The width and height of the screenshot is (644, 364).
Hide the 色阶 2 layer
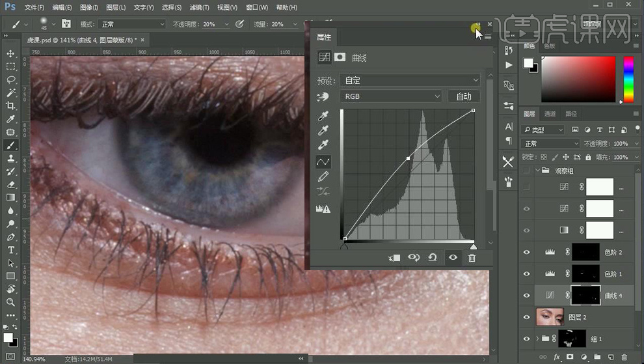(527, 252)
